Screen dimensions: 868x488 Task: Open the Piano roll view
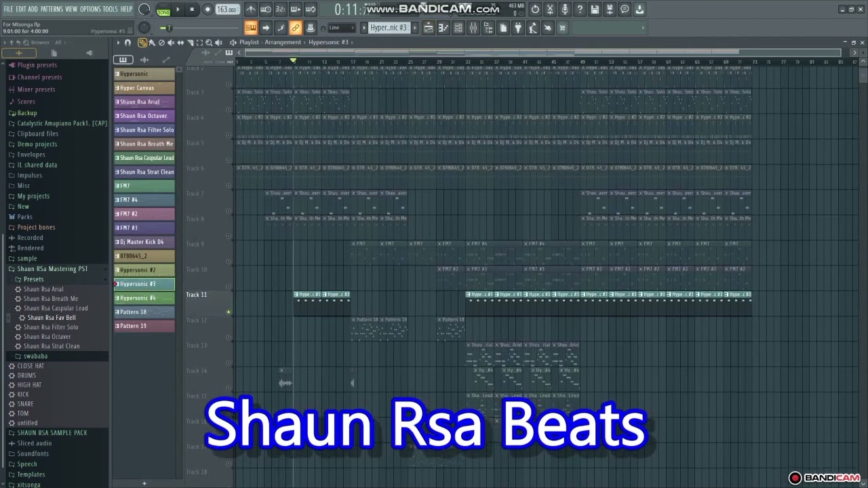pos(443,28)
